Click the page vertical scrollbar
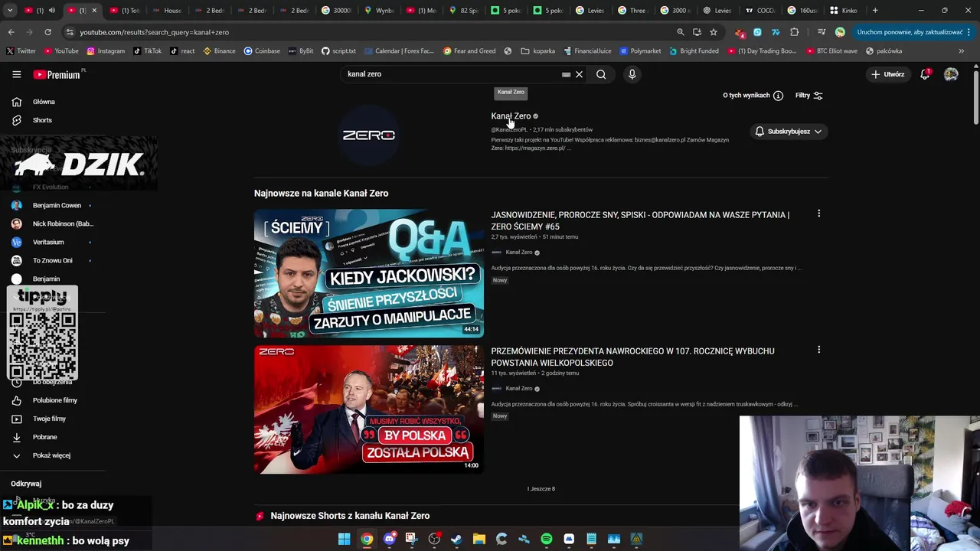This screenshot has width=980, height=551. pos(975,96)
